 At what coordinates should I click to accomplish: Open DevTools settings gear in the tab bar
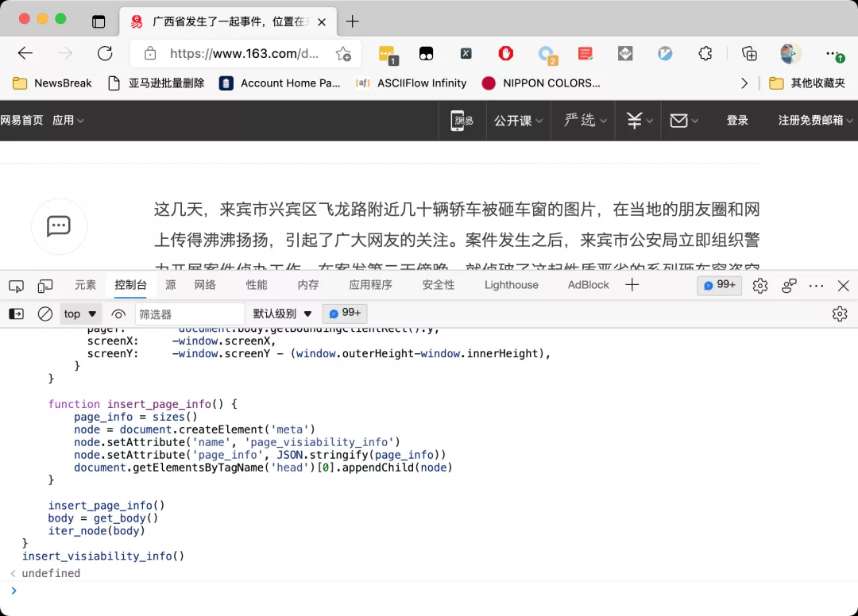click(x=760, y=286)
